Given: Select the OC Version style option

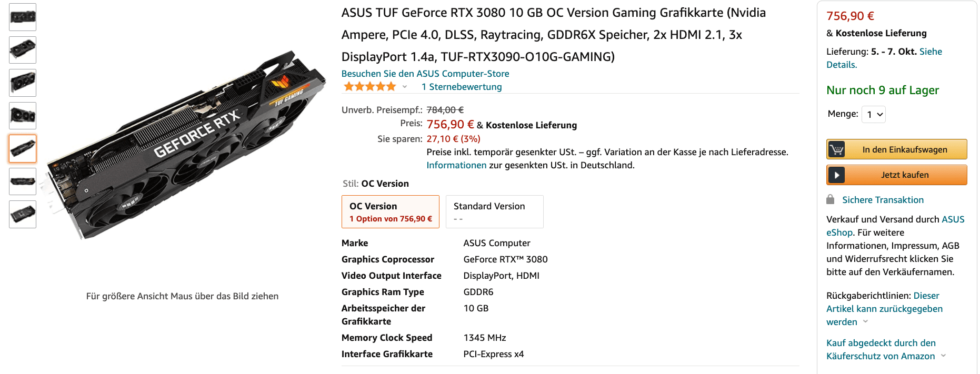Looking at the screenshot, I should pos(390,211).
